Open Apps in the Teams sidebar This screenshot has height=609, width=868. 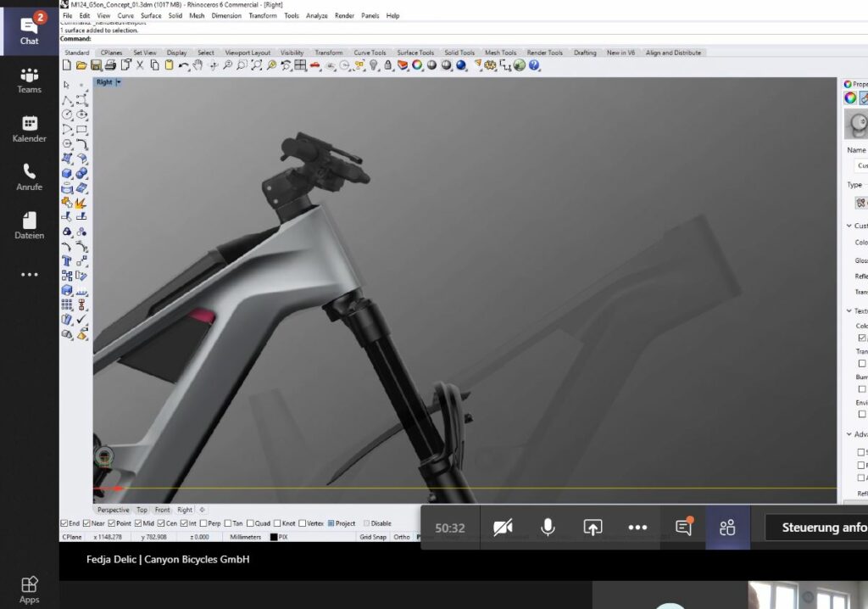tap(29, 589)
